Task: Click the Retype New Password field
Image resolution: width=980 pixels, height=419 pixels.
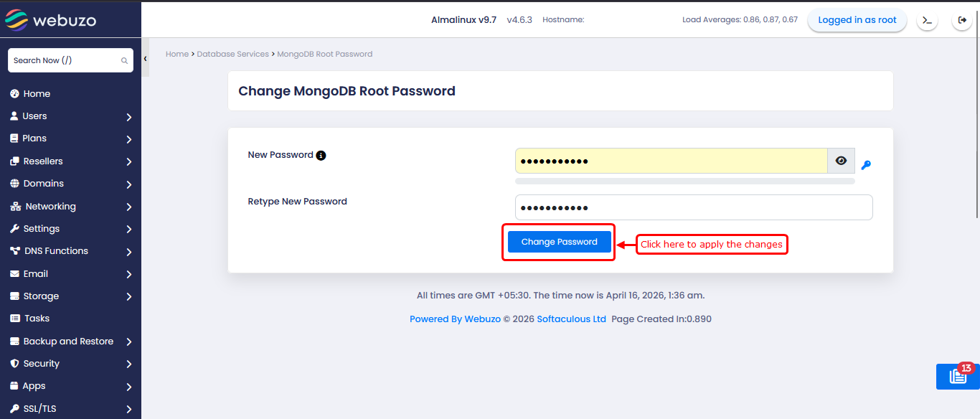Action: tap(693, 207)
